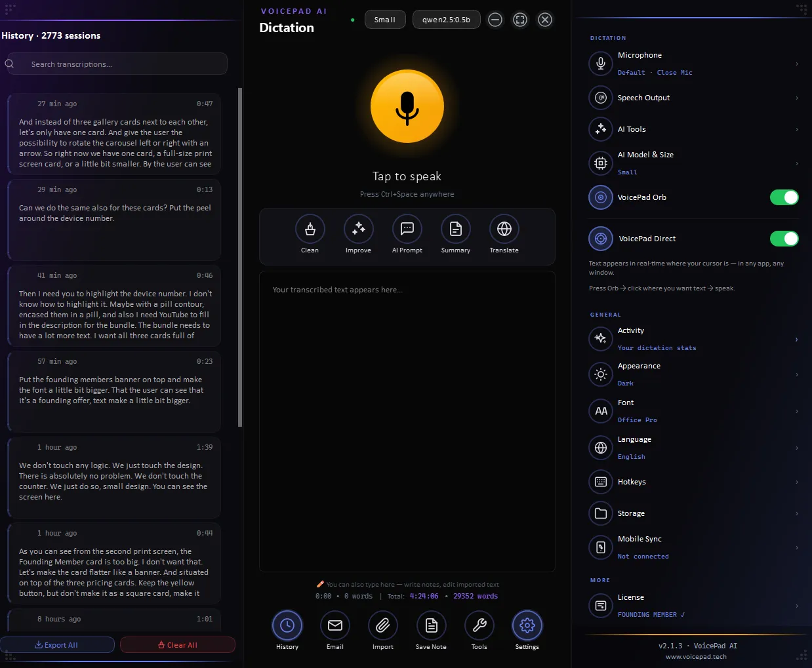This screenshot has width=812, height=668.
Task: Open the Settings gear tab
Action: coord(527,626)
